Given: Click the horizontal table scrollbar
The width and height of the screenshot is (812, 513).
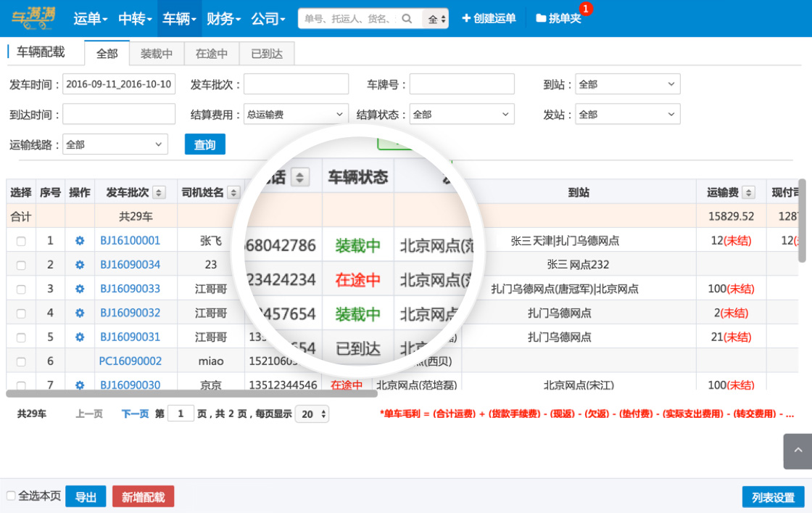Looking at the screenshot, I should [191, 394].
